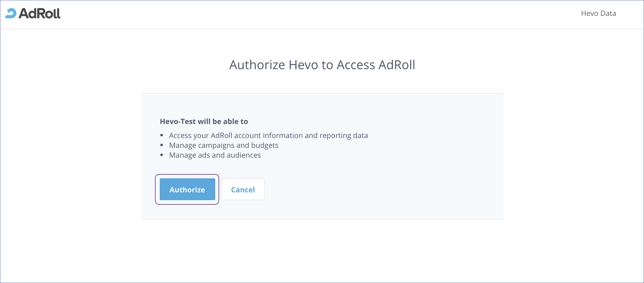Viewport: 644px width, 283px height.
Task: Click the AdRoll header bar
Action: 313,14
